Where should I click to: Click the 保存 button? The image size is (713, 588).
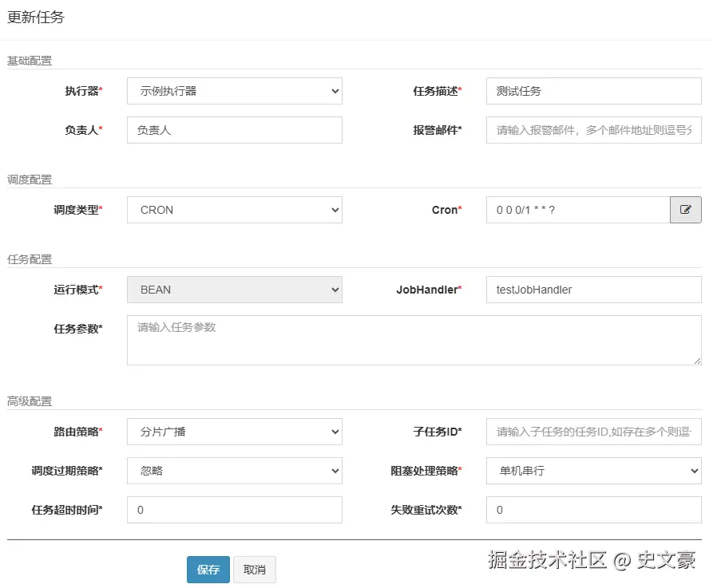tap(208, 570)
